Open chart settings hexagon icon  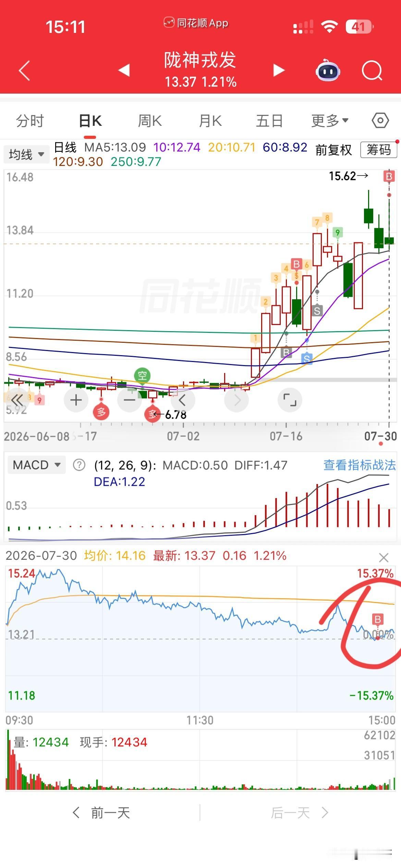click(x=380, y=121)
